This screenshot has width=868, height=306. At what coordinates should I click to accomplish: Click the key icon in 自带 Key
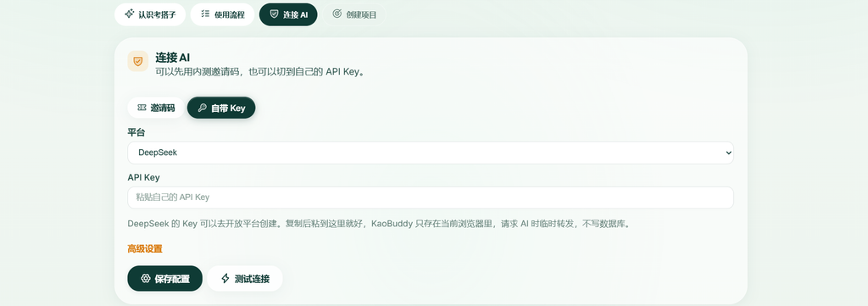(202, 108)
